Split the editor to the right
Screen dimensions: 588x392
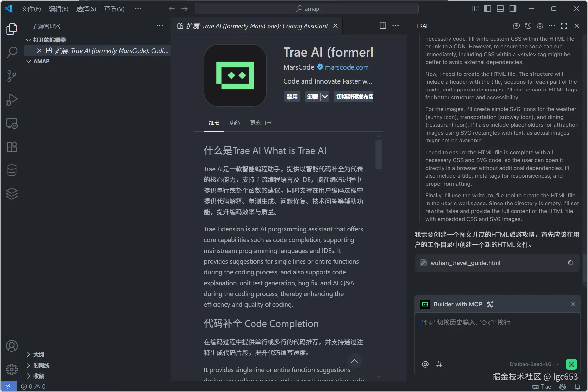(383, 26)
